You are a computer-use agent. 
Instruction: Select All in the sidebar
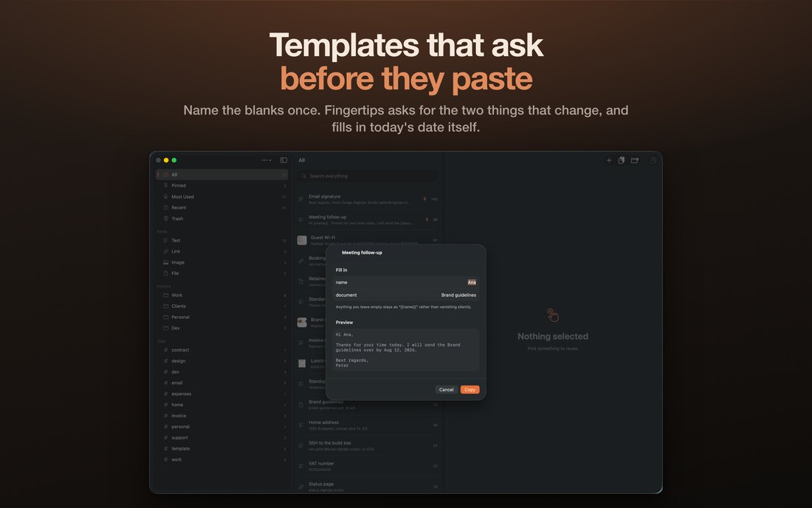coord(221,174)
